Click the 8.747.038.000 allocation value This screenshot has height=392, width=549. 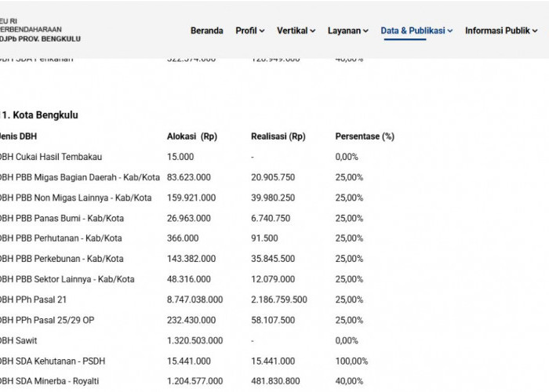click(195, 299)
